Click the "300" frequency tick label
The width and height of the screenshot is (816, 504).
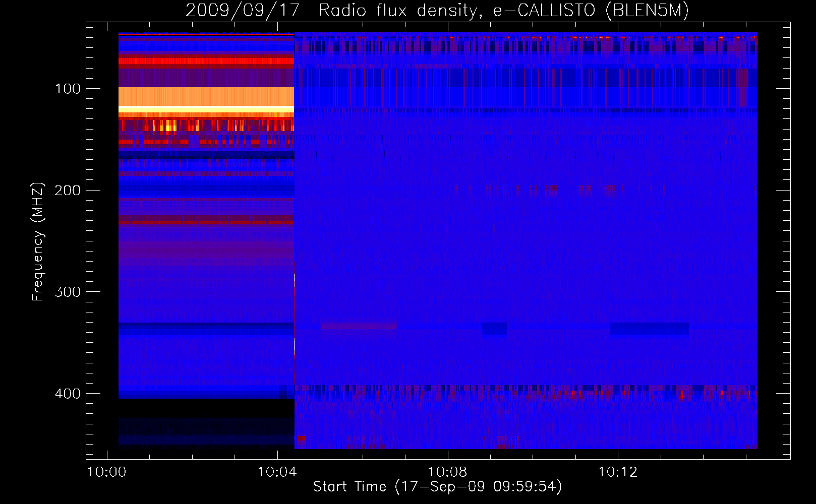[68, 292]
